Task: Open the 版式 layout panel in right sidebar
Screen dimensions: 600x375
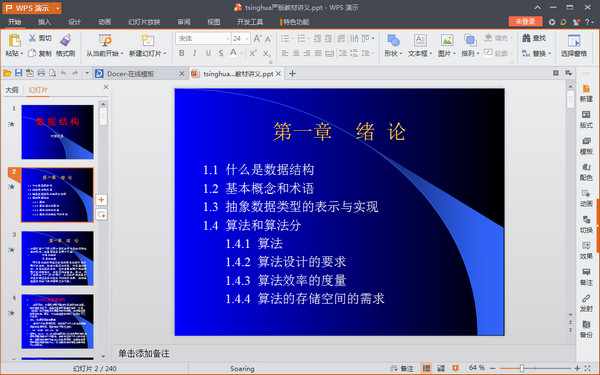Action: coord(586,119)
